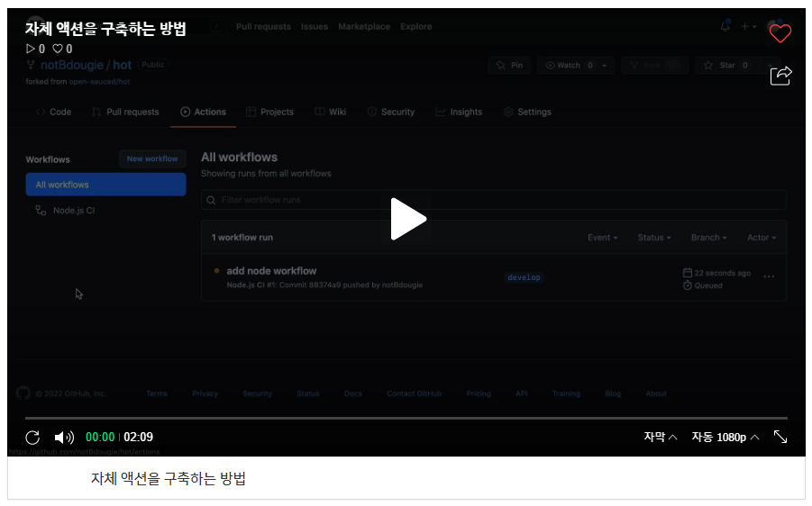Click the footer Privacy link
812x506 pixels.
point(205,393)
